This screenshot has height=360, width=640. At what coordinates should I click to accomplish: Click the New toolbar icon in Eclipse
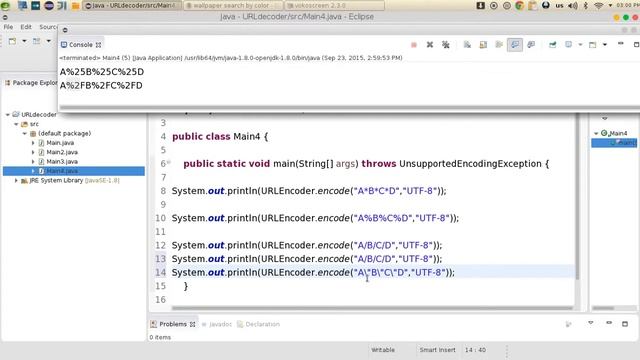pos(13,41)
